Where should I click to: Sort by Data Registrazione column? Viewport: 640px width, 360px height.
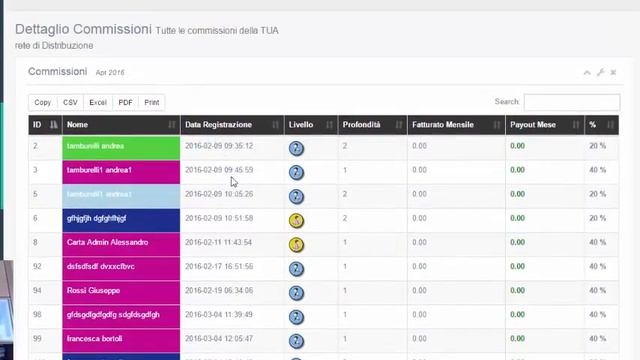[232, 125]
